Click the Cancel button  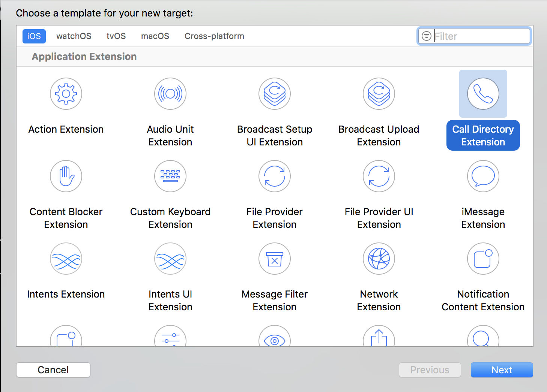[x=53, y=370]
